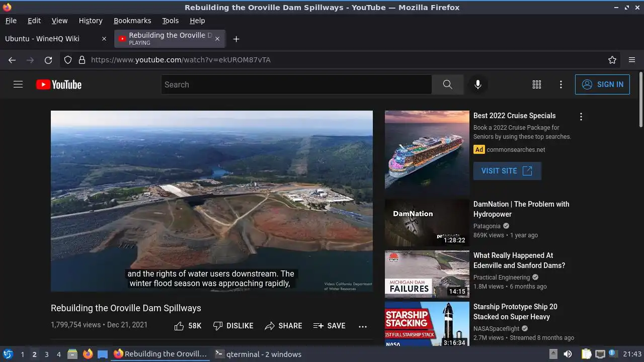The height and width of the screenshot is (362, 644).
Task: Click SHARE under the video
Action: [283, 326]
